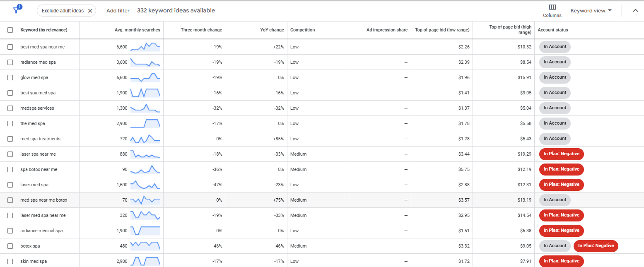Click Add filter
This screenshot has width=644, height=267.
(x=118, y=11)
